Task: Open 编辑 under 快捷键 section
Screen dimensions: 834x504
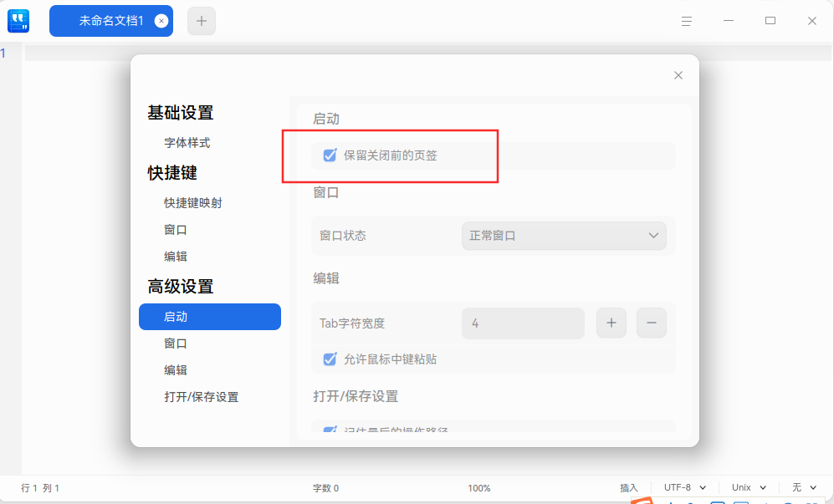Action: point(176,257)
